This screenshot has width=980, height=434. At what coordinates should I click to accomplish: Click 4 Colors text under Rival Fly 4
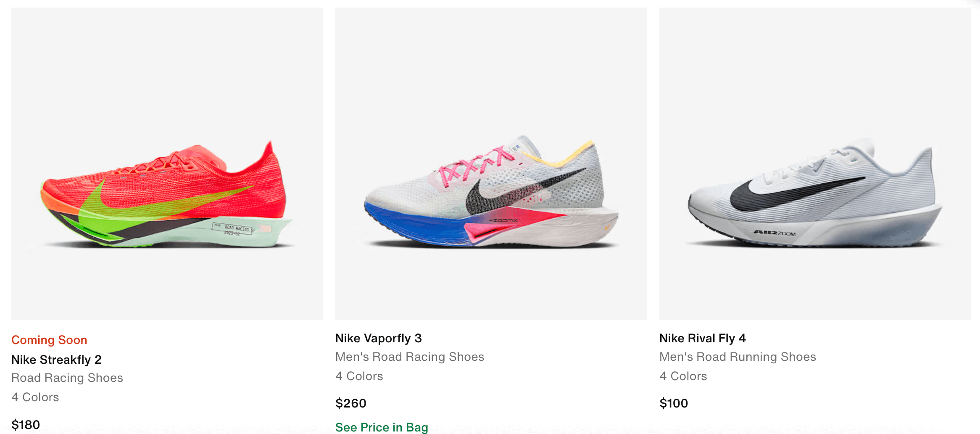[683, 376]
